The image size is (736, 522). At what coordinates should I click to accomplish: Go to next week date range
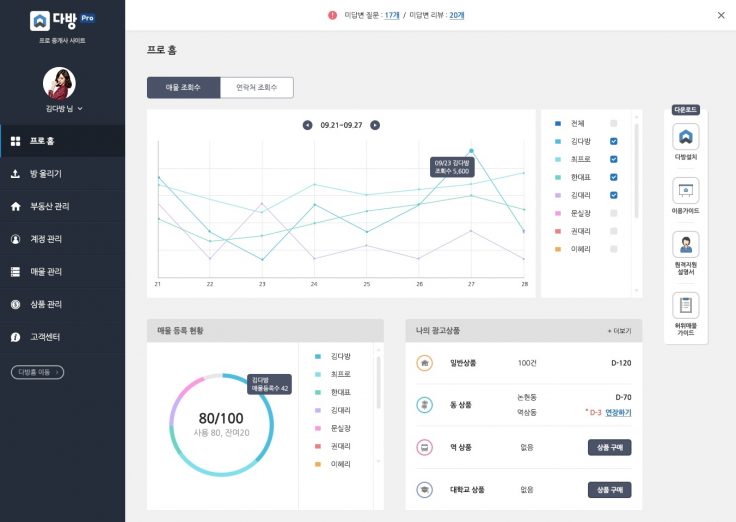(x=375, y=125)
